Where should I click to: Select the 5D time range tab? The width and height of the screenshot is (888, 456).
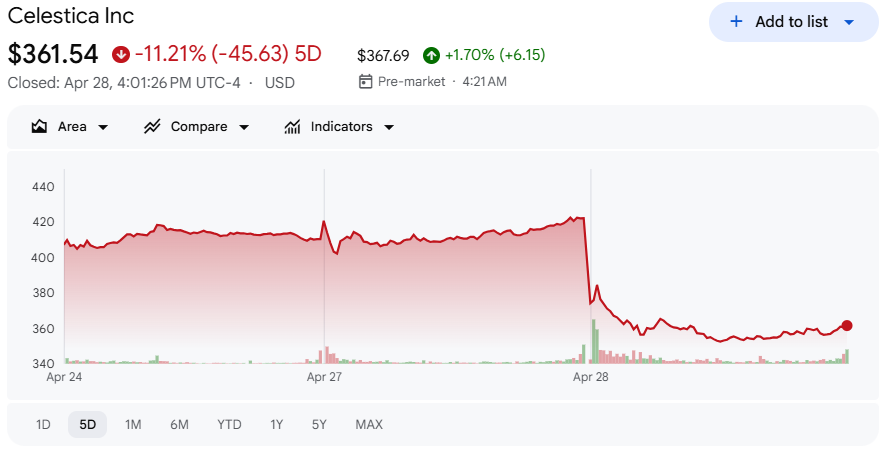(88, 424)
